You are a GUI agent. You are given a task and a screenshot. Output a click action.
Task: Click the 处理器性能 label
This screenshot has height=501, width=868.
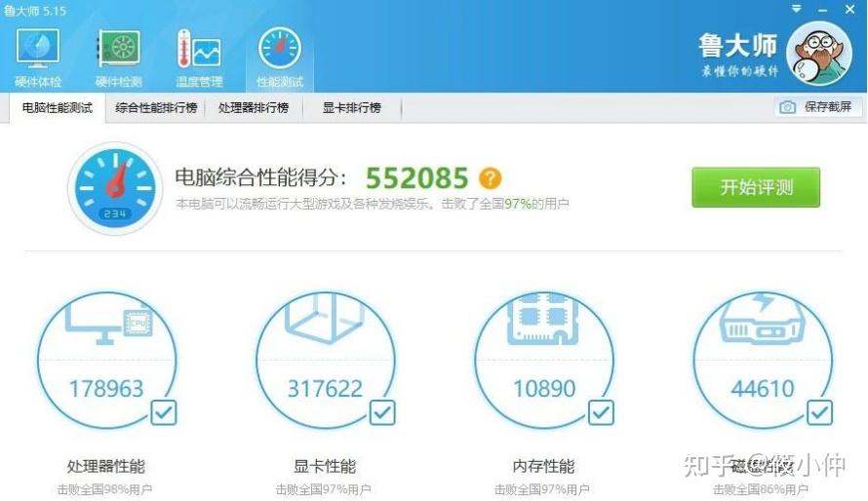tap(105, 467)
